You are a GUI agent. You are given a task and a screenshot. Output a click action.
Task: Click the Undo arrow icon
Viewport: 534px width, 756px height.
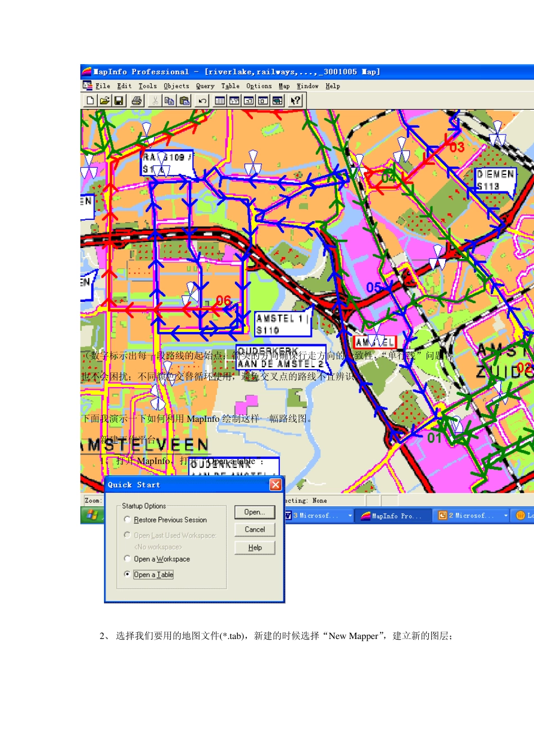tap(202, 101)
